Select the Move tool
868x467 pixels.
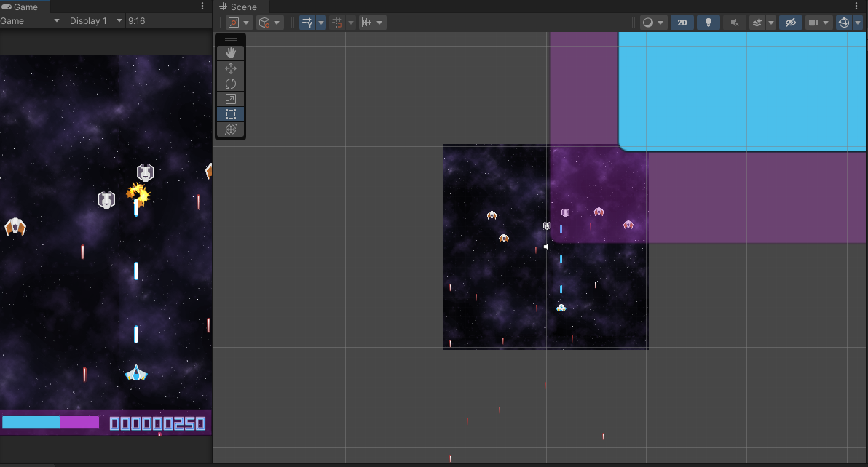(230, 68)
